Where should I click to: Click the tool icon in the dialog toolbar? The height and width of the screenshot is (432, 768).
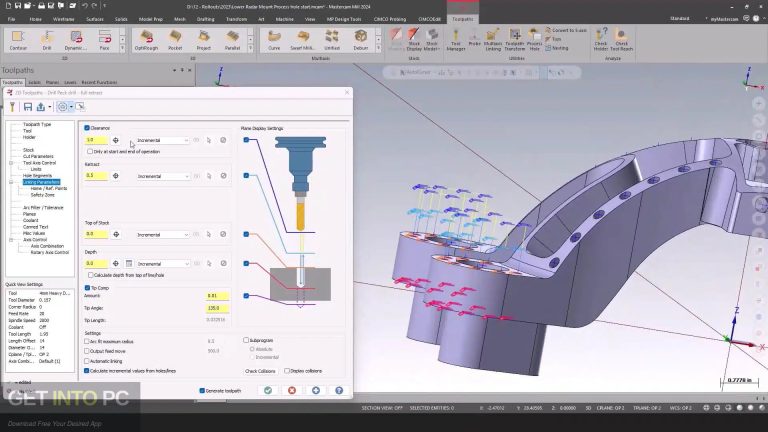coord(12,107)
